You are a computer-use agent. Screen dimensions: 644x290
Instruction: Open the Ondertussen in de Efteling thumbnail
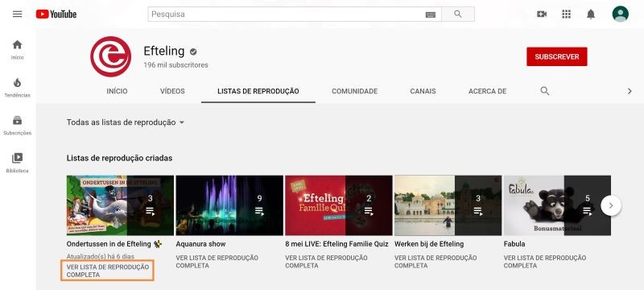pos(120,205)
